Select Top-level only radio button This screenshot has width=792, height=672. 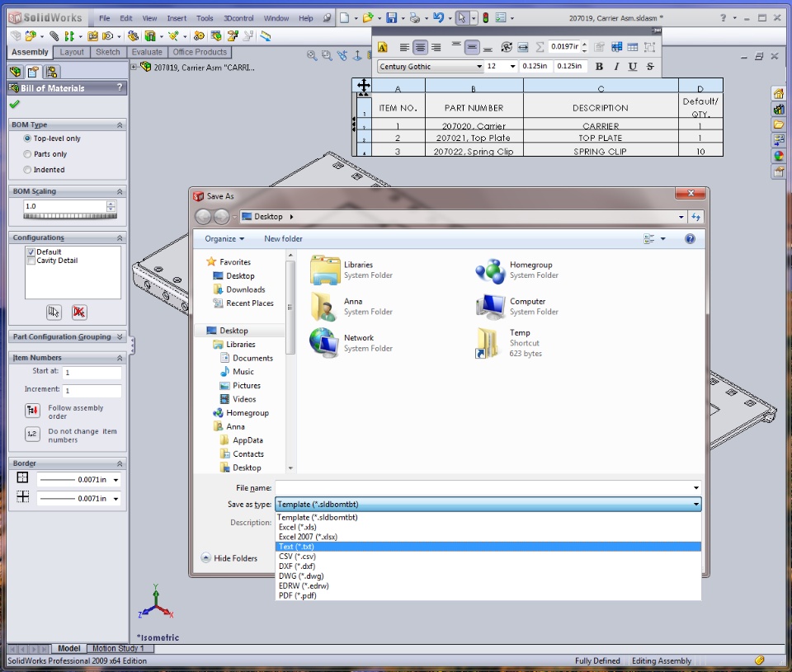click(x=27, y=139)
